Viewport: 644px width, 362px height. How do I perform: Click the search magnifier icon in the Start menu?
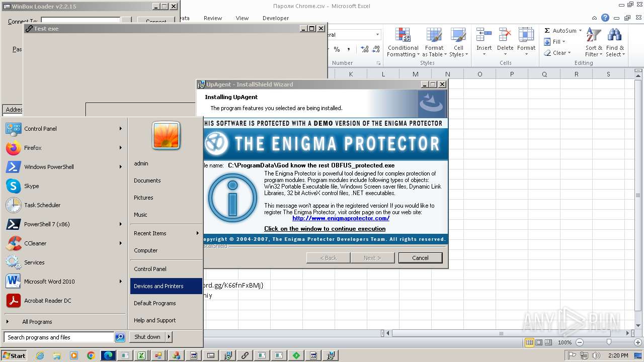coord(120,337)
